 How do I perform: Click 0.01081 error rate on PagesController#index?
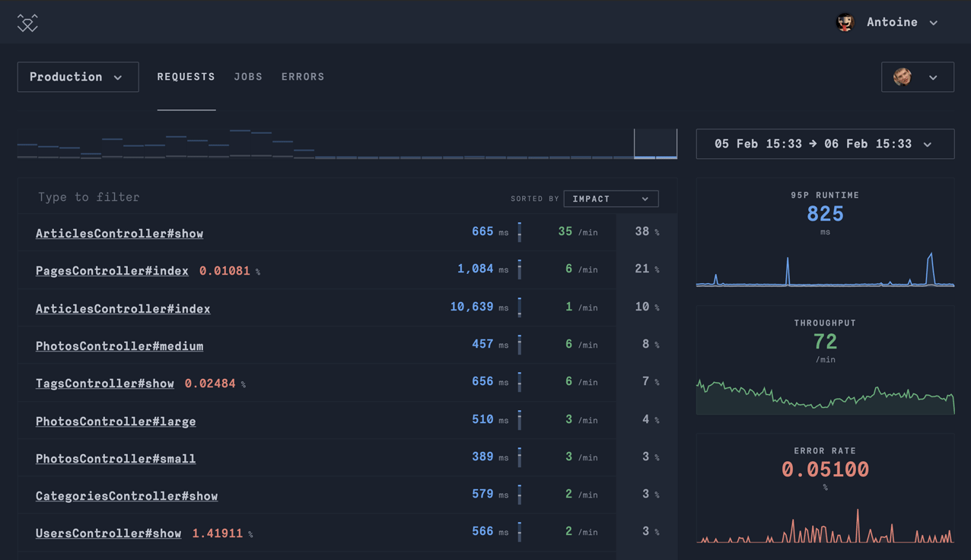[x=230, y=271]
